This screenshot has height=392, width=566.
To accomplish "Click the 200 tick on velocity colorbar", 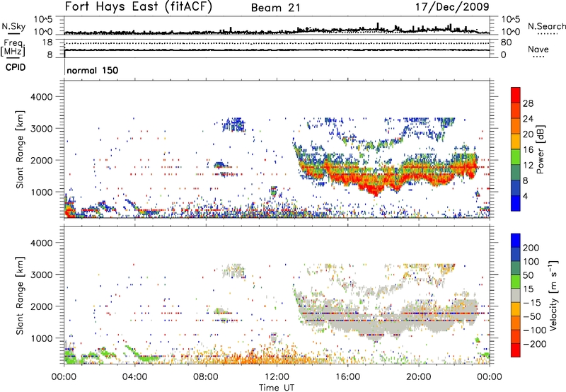I will [531, 248].
